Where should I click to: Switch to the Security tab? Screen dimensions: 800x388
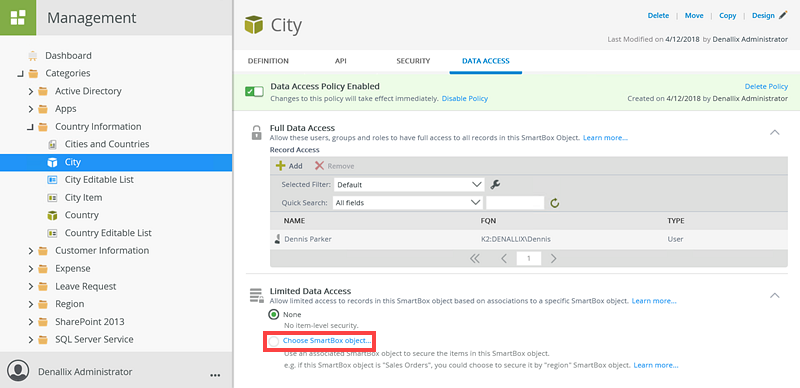click(x=413, y=61)
